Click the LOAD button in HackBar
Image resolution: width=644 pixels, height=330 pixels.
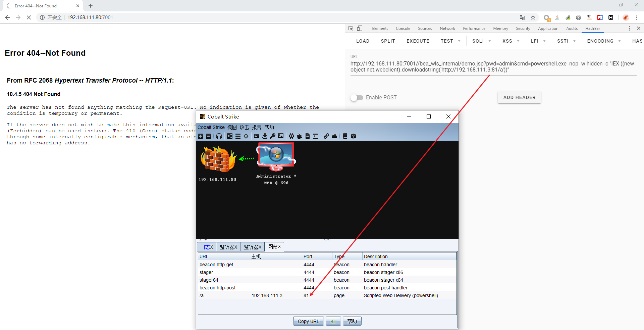[363, 41]
